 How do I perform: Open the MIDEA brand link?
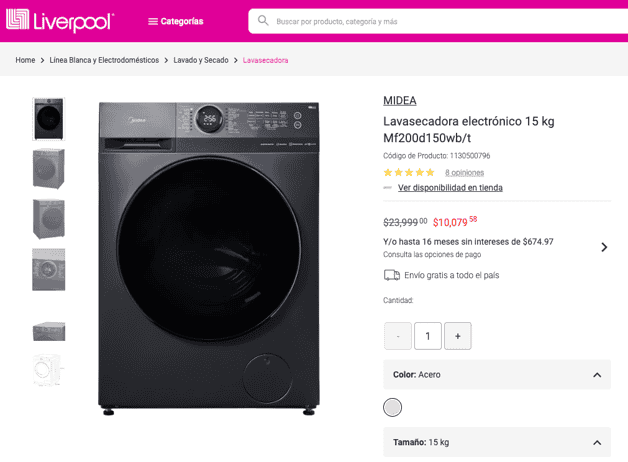(399, 100)
